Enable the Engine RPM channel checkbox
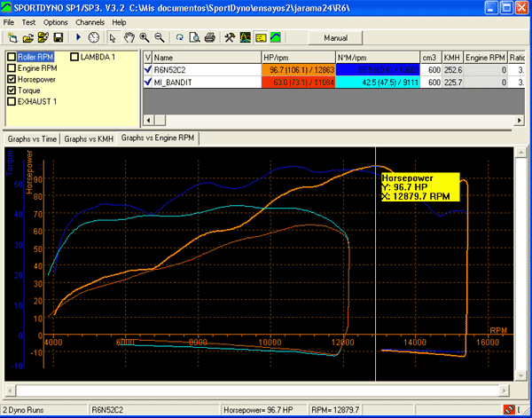 coord(12,67)
